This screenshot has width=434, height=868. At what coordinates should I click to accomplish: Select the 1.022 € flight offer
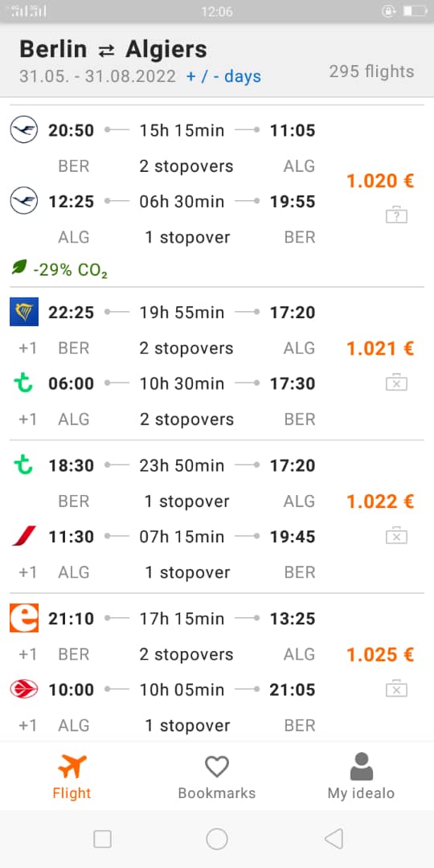[x=217, y=517]
